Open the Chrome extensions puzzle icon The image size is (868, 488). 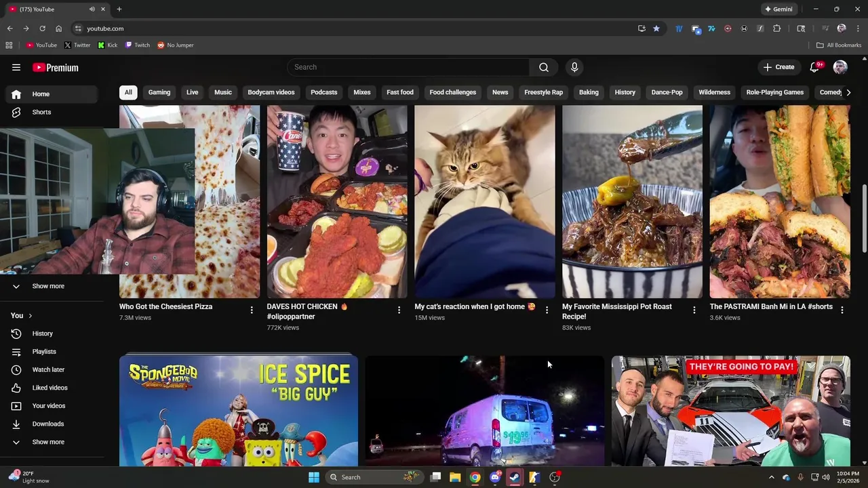pyautogui.click(x=777, y=28)
